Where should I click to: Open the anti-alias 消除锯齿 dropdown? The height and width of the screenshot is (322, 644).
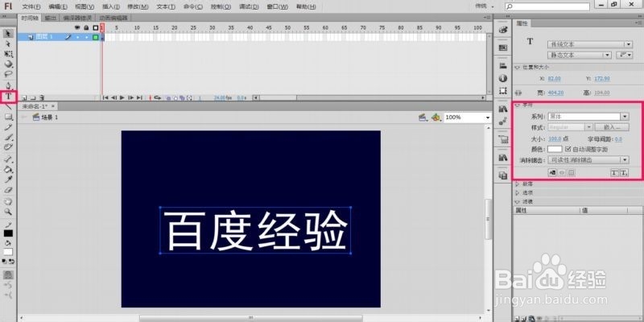588,159
